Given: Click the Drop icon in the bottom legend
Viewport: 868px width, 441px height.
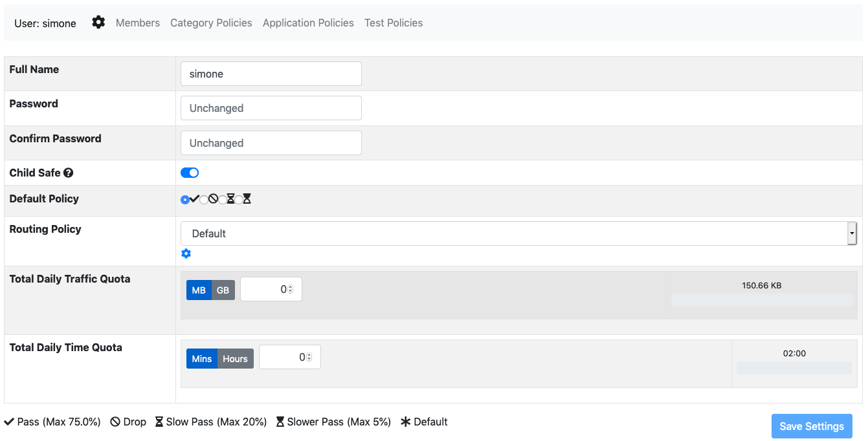Looking at the screenshot, I should click(115, 422).
